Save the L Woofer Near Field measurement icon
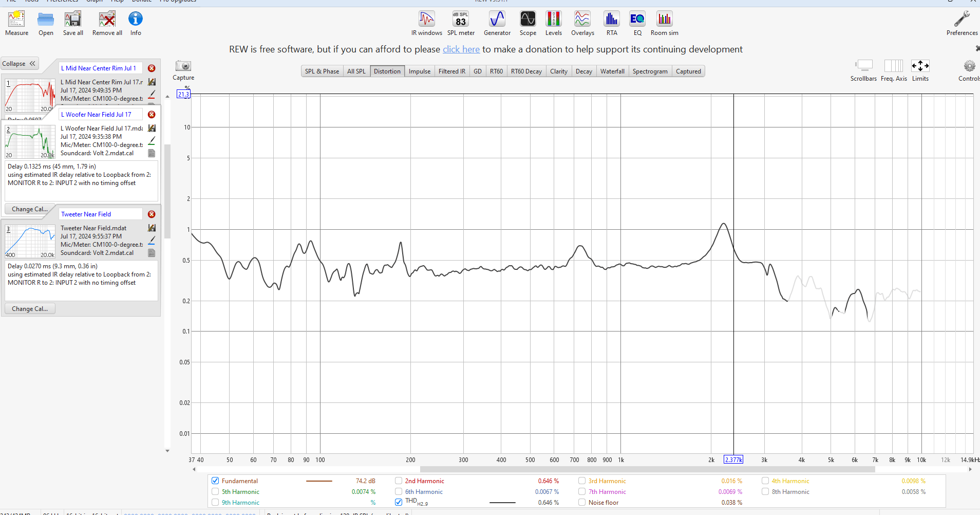 pyautogui.click(x=152, y=128)
